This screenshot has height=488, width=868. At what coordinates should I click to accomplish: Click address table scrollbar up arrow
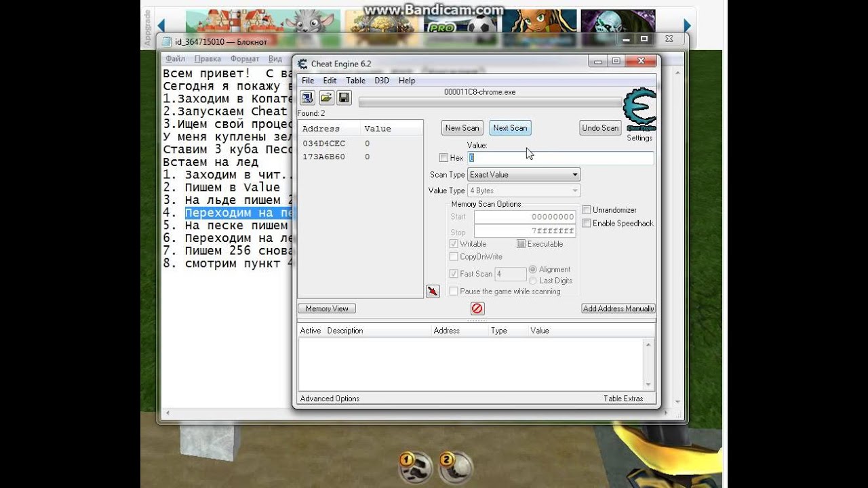click(x=649, y=344)
